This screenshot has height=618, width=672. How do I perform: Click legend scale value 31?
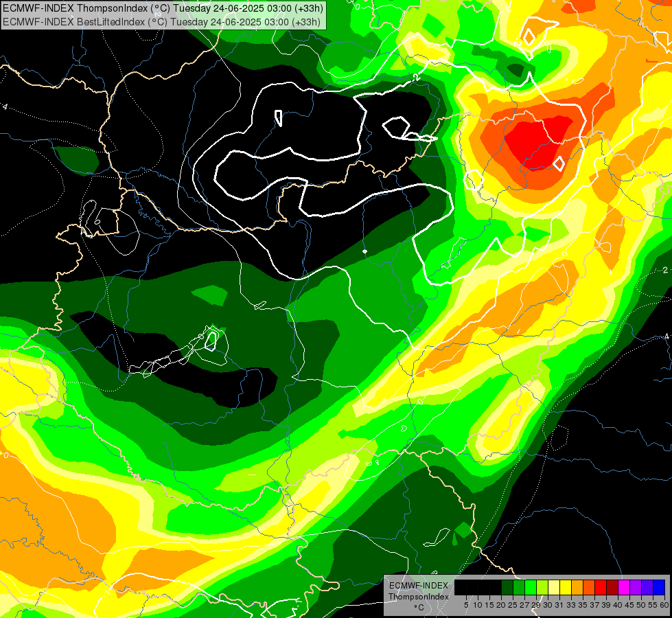pyautogui.click(x=559, y=605)
